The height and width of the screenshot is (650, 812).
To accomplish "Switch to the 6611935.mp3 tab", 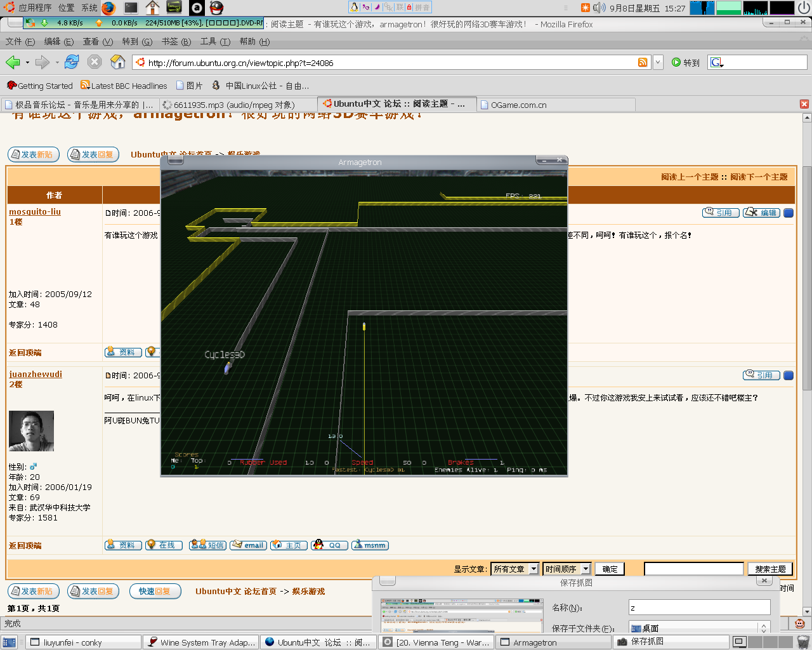I will pyautogui.click(x=238, y=105).
